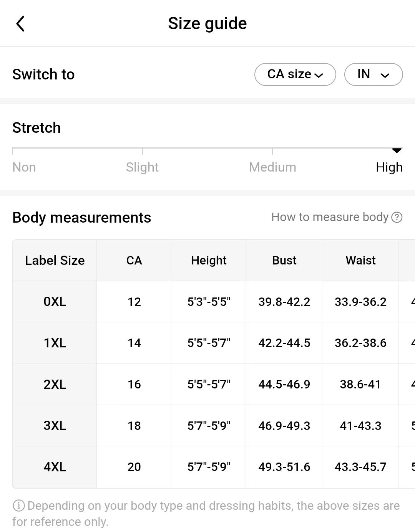Open the IN unit dropdown

(x=373, y=74)
